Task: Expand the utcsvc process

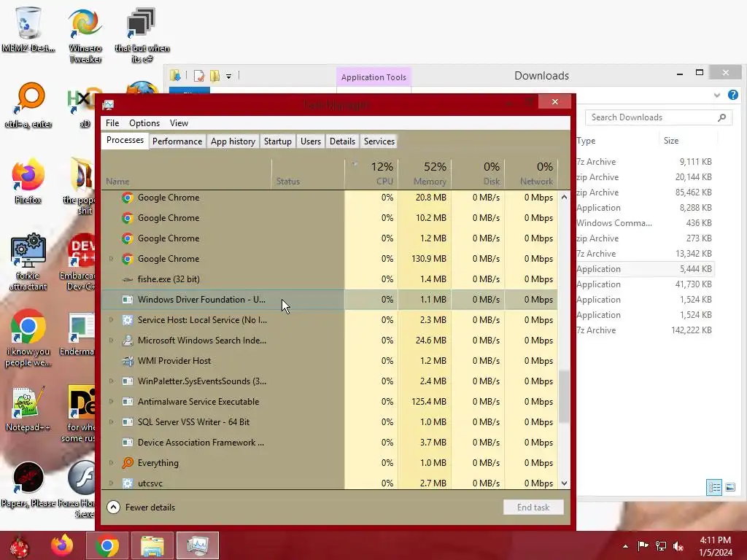Action: [x=111, y=483]
